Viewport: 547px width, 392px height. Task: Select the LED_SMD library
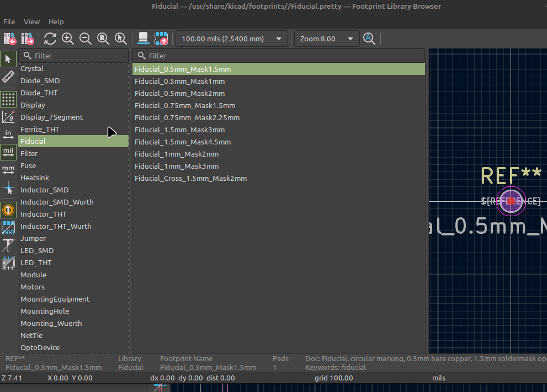pyautogui.click(x=37, y=250)
